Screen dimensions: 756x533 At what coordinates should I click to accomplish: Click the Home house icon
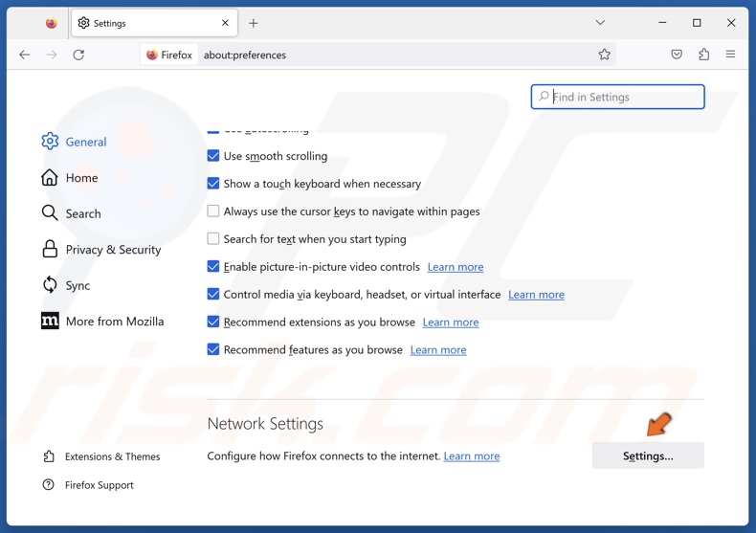pyautogui.click(x=49, y=177)
